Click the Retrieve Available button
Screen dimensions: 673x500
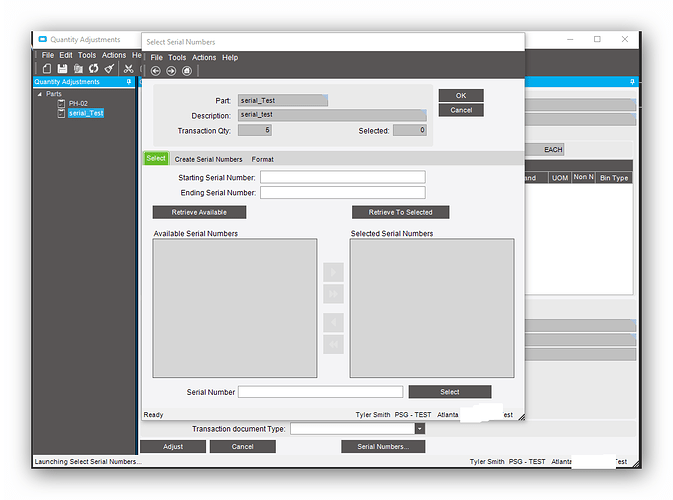199,212
